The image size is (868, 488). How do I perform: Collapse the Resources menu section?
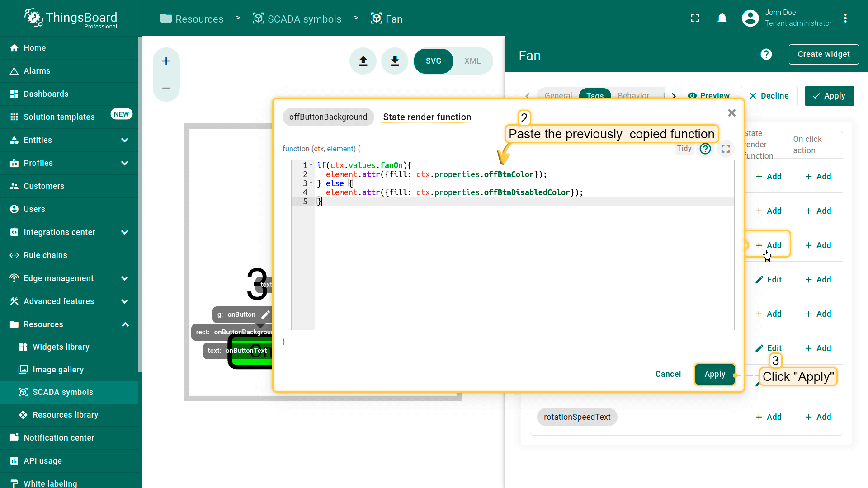pos(125,324)
